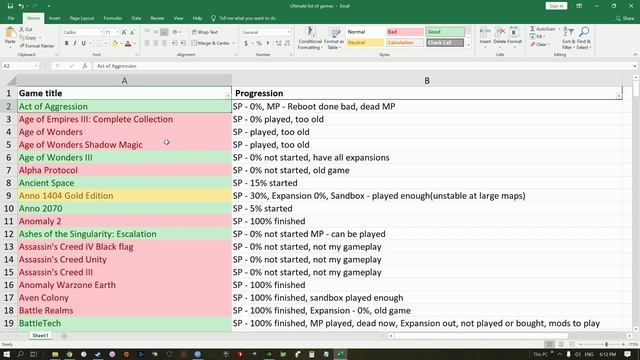This screenshot has height=360, width=640.
Task: Click the Insert Function fx icon
Action: (84, 66)
